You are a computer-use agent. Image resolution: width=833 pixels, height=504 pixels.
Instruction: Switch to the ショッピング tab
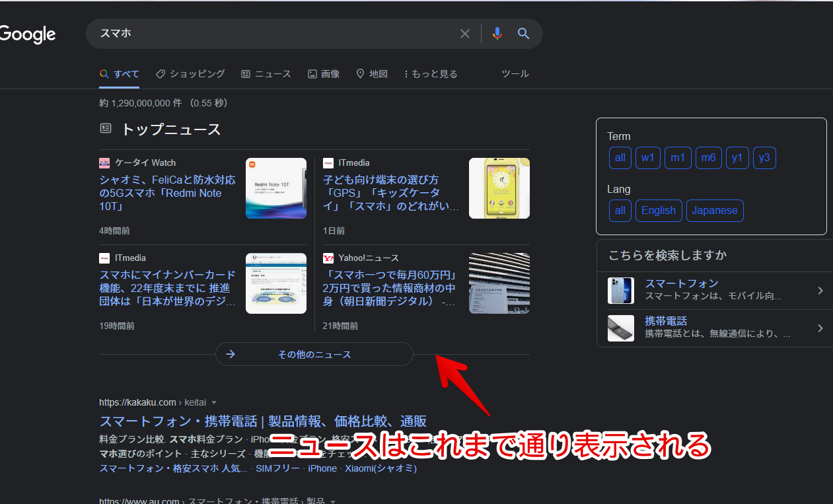click(x=190, y=74)
